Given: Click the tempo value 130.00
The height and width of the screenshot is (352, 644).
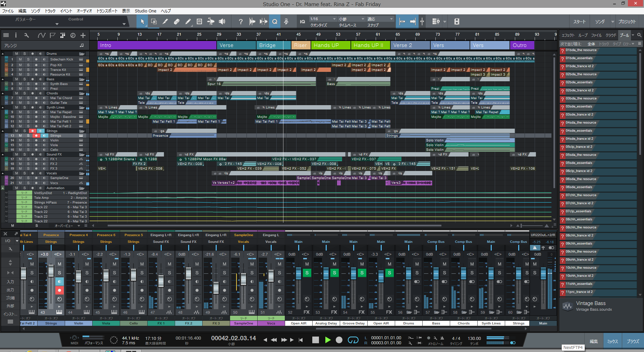Looking at the screenshot, I should coord(474,338).
